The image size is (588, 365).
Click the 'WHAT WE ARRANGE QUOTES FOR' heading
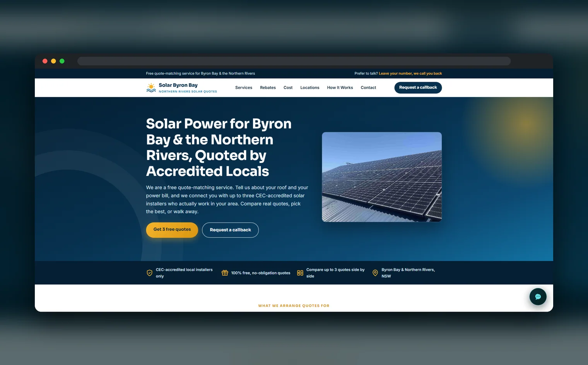click(294, 306)
